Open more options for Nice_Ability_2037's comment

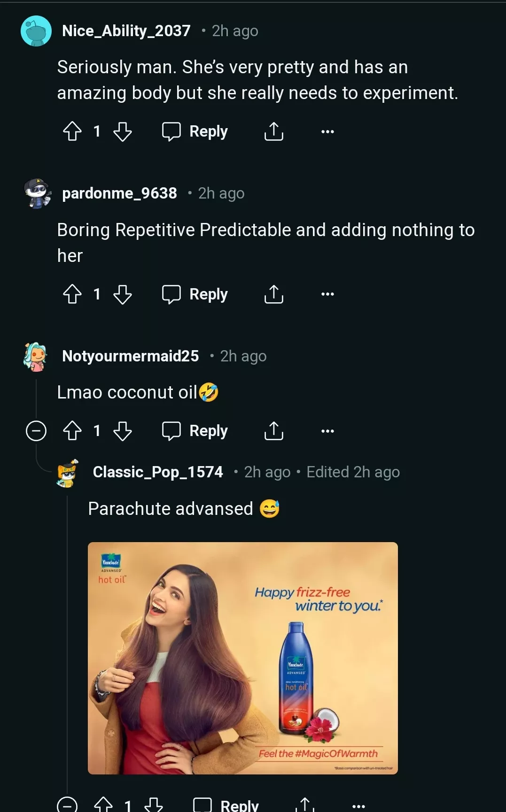(327, 131)
